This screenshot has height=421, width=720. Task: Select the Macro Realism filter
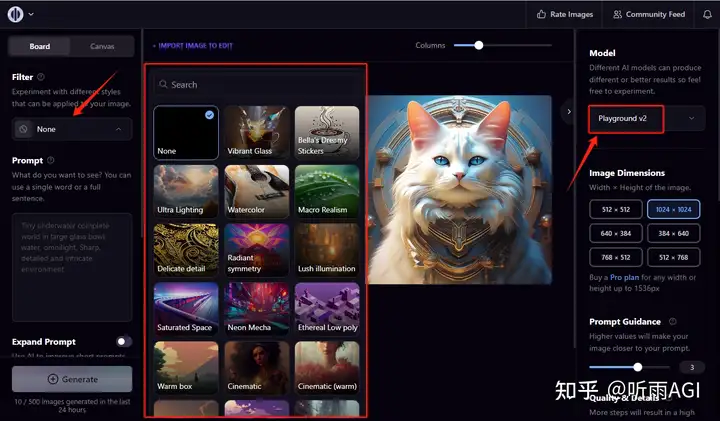327,191
